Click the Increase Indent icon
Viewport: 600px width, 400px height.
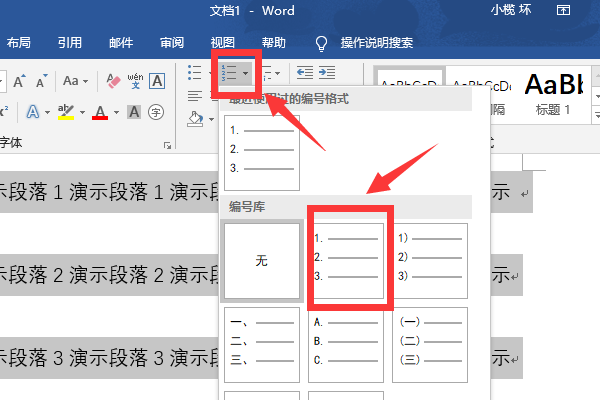coord(327,72)
